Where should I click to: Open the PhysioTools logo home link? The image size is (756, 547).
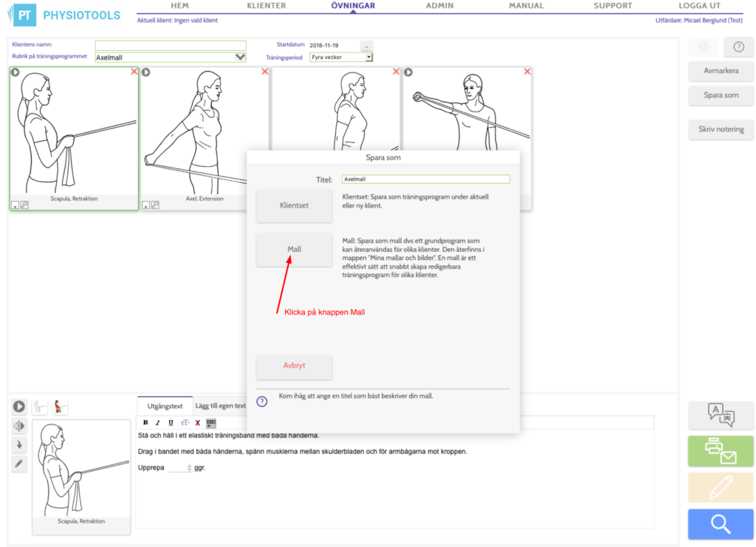63,15
